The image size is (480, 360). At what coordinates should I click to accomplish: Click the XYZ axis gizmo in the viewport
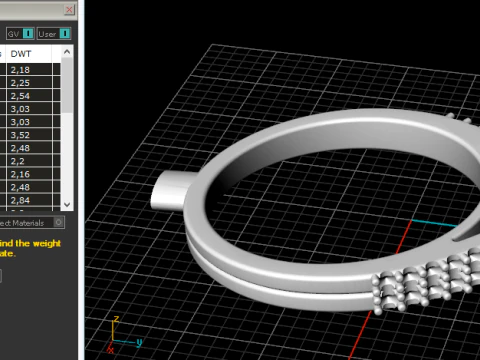click(124, 335)
